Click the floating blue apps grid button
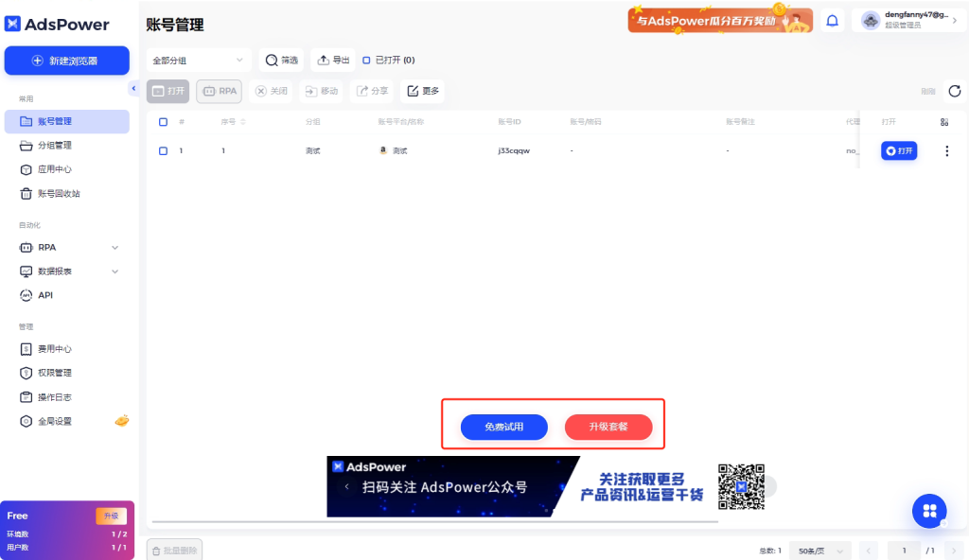This screenshot has height=560, width=969. 928,511
